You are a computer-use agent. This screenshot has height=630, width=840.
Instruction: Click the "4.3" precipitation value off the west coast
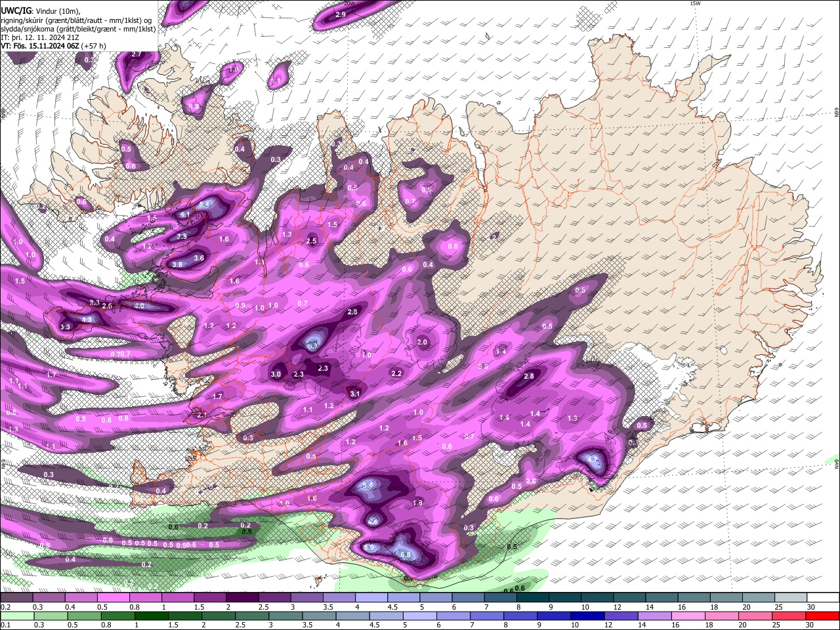[x=87, y=319]
